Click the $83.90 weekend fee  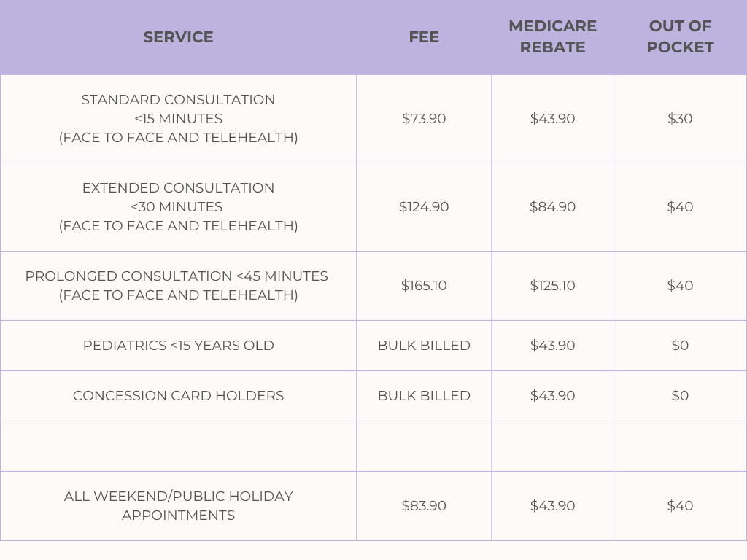(424, 506)
